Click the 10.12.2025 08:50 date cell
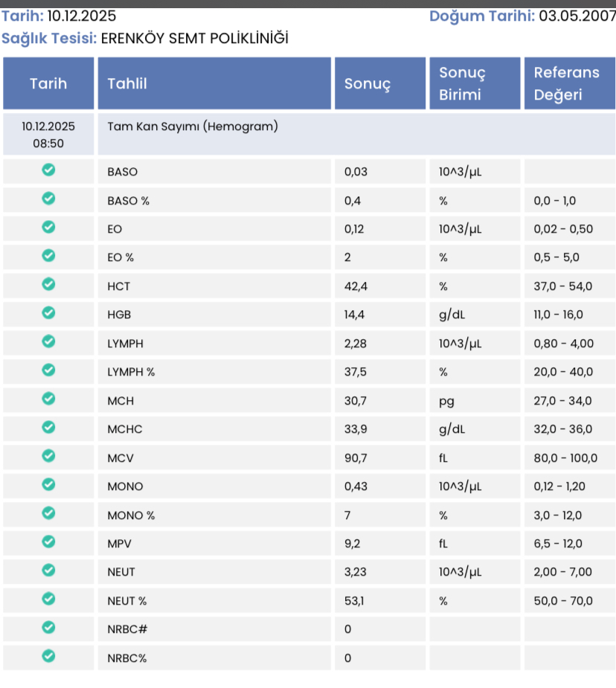This screenshot has width=616, height=688. [x=48, y=135]
